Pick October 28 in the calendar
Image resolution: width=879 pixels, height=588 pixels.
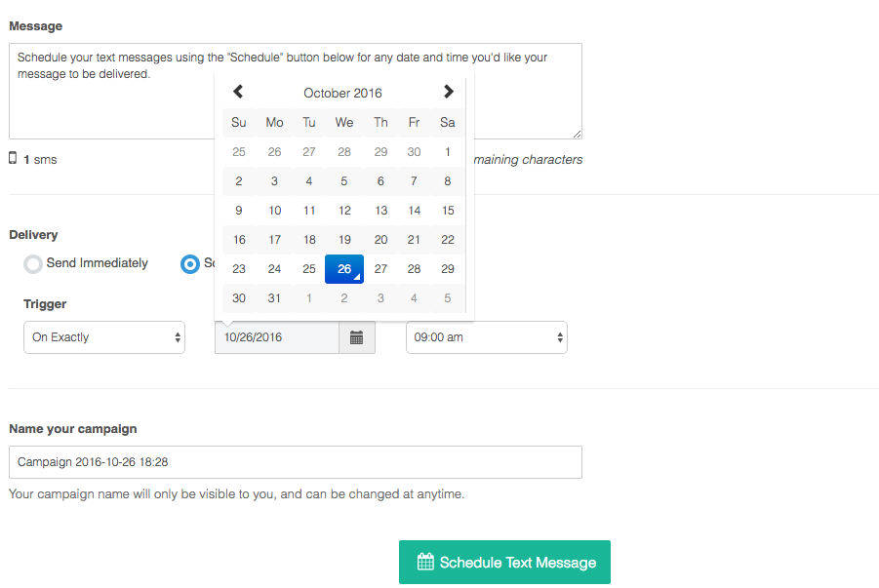tap(414, 269)
